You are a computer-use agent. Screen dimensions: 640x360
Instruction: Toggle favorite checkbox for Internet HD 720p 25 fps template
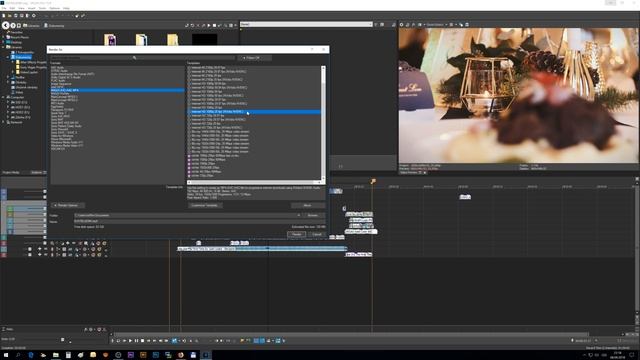click(x=189, y=124)
